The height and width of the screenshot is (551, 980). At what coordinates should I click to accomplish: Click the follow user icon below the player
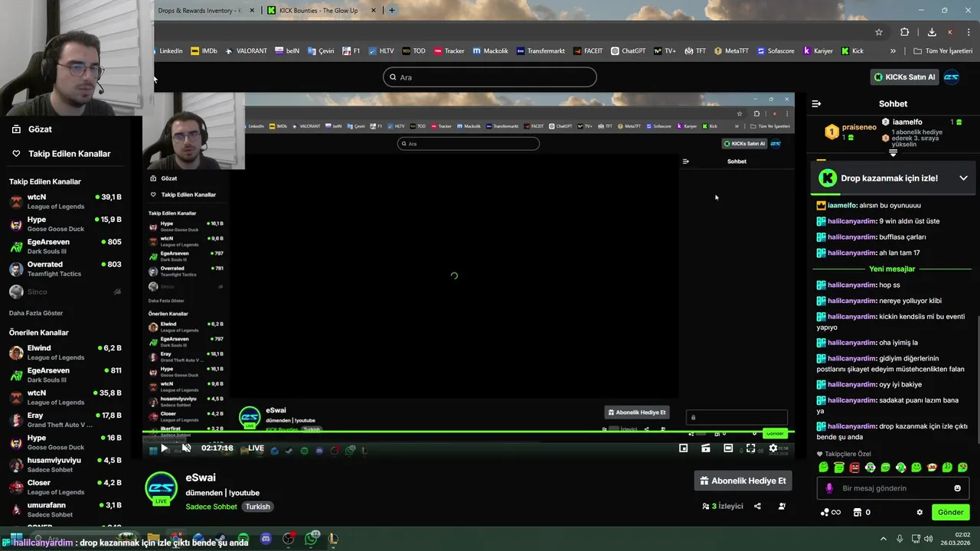click(x=782, y=506)
